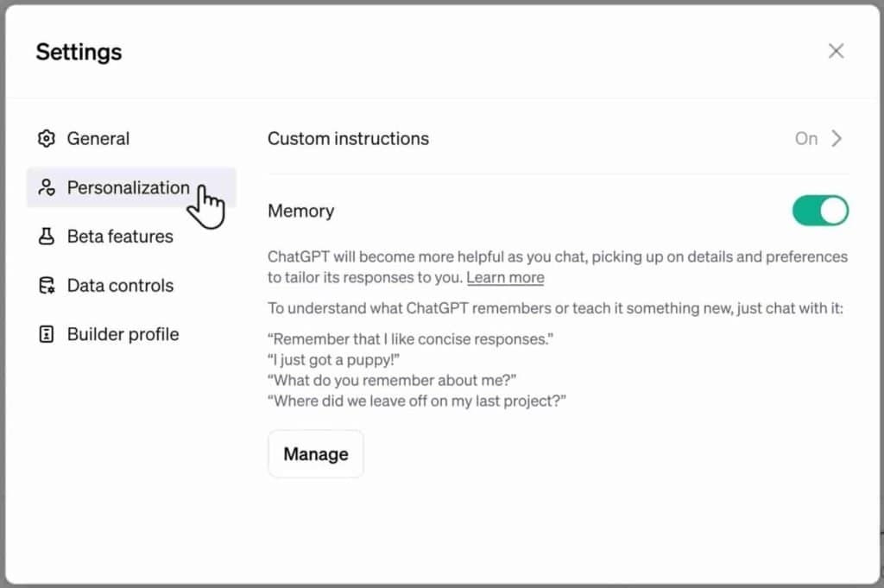
Task: Open Builder profile settings
Action: [123, 335]
